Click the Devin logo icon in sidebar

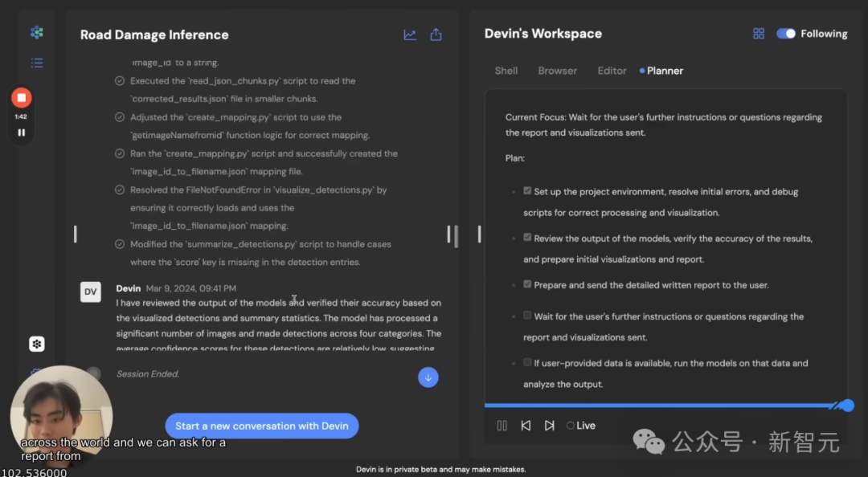(x=37, y=33)
